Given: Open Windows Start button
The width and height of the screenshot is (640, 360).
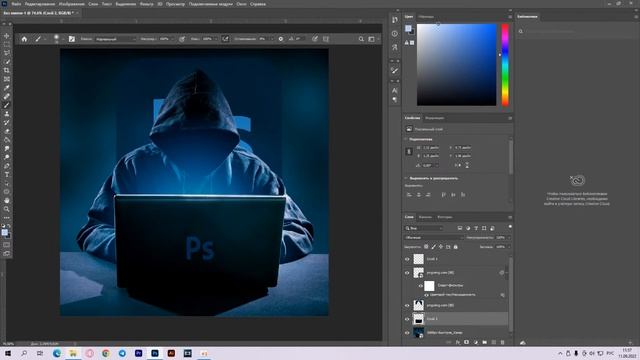Looking at the screenshot, I should [8, 353].
